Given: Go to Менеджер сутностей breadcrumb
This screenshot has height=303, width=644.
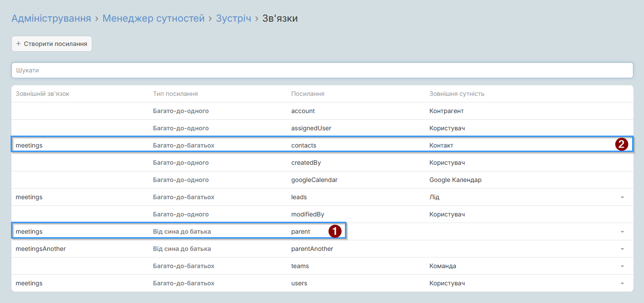Looking at the screenshot, I should click(x=154, y=19).
